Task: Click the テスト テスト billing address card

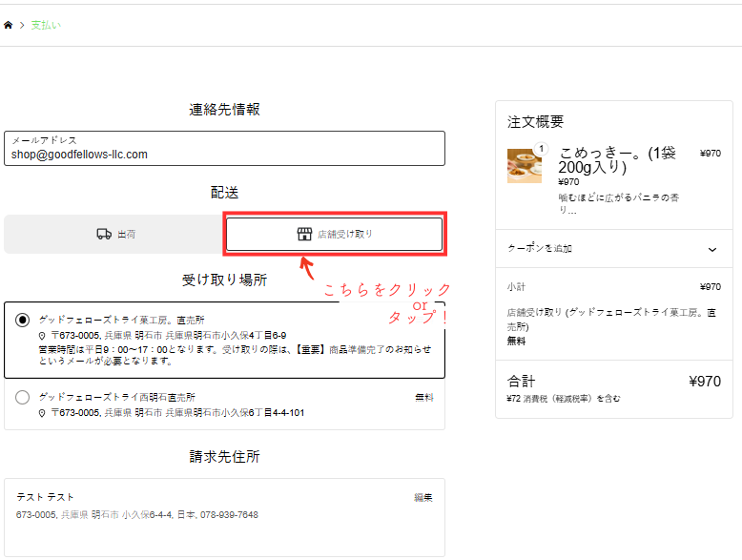Action: tap(224, 515)
